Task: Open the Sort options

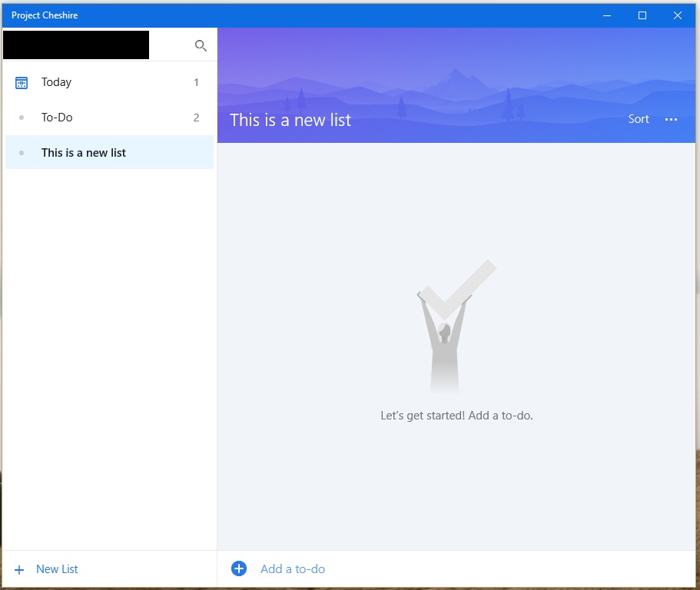Action: (639, 119)
